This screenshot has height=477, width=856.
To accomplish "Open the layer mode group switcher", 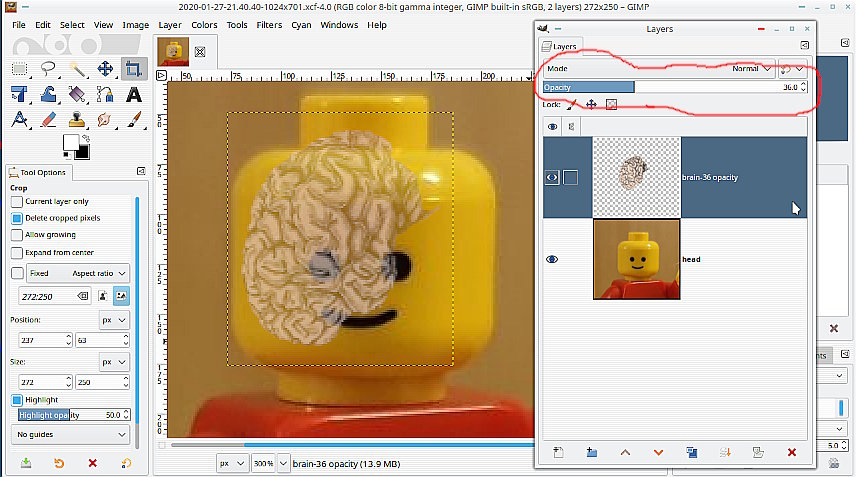I will pyautogui.click(x=792, y=69).
